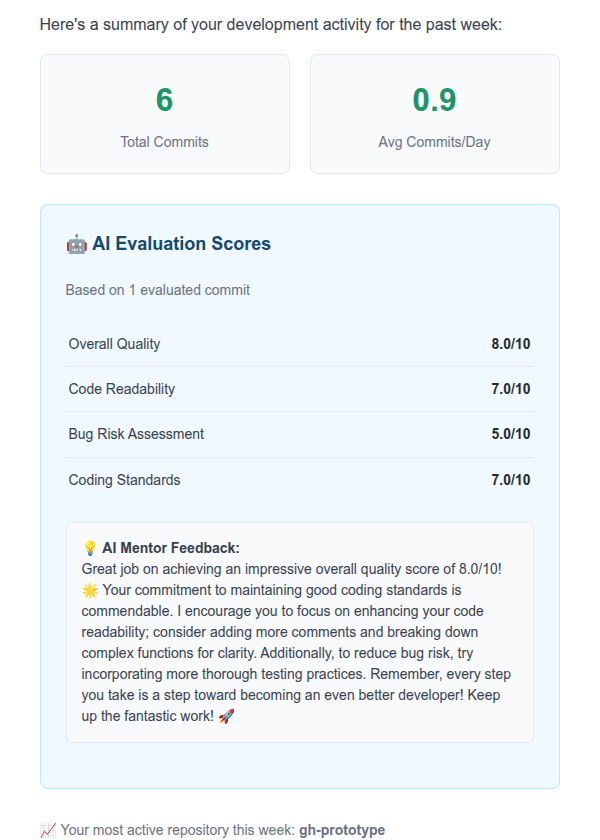Click the 5.0/10 Bug Risk score
This screenshot has height=840, width=600.
coord(511,434)
